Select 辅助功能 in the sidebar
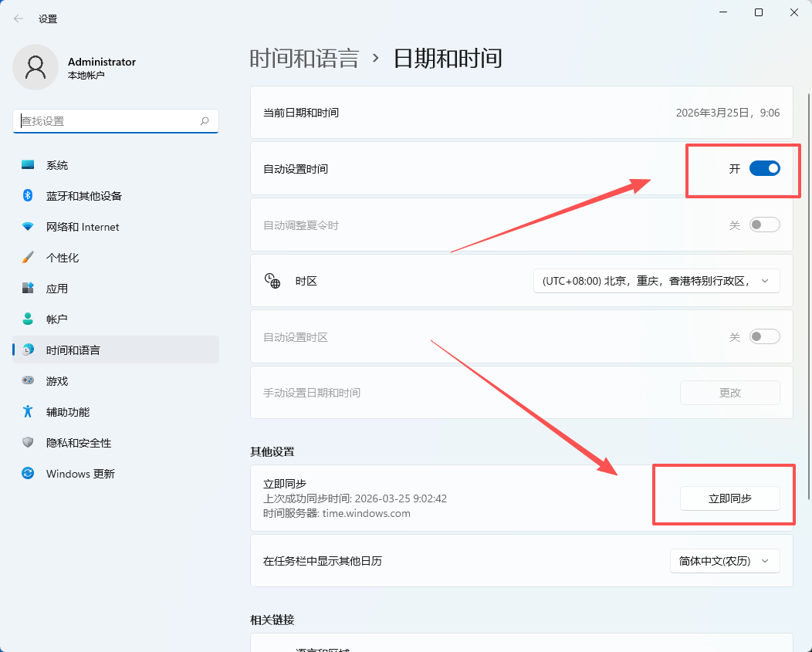 pos(68,412)
